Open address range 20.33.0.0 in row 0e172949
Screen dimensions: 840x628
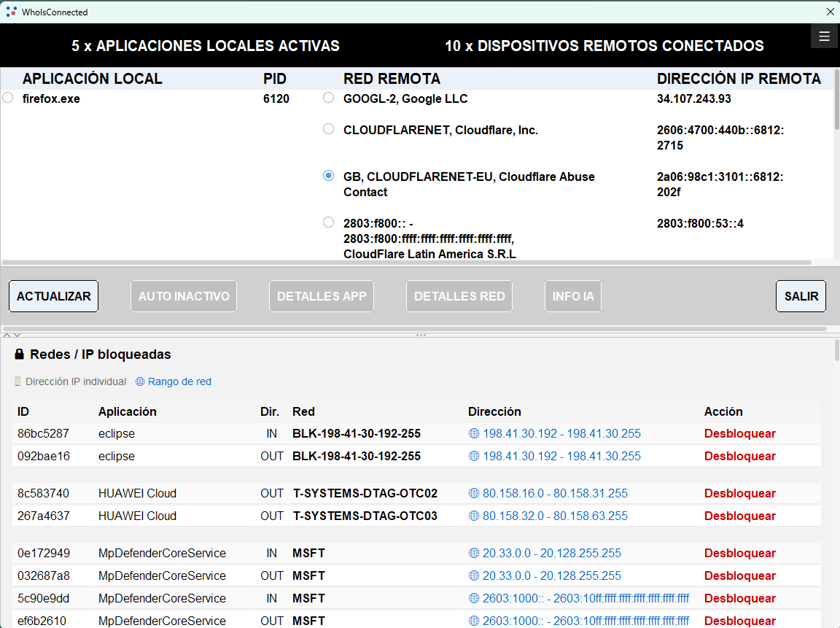[552, 553]
